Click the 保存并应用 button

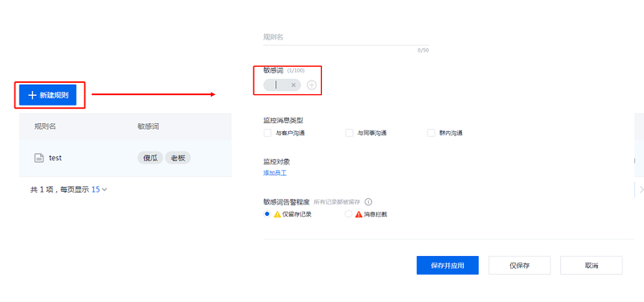coord(448,266)
